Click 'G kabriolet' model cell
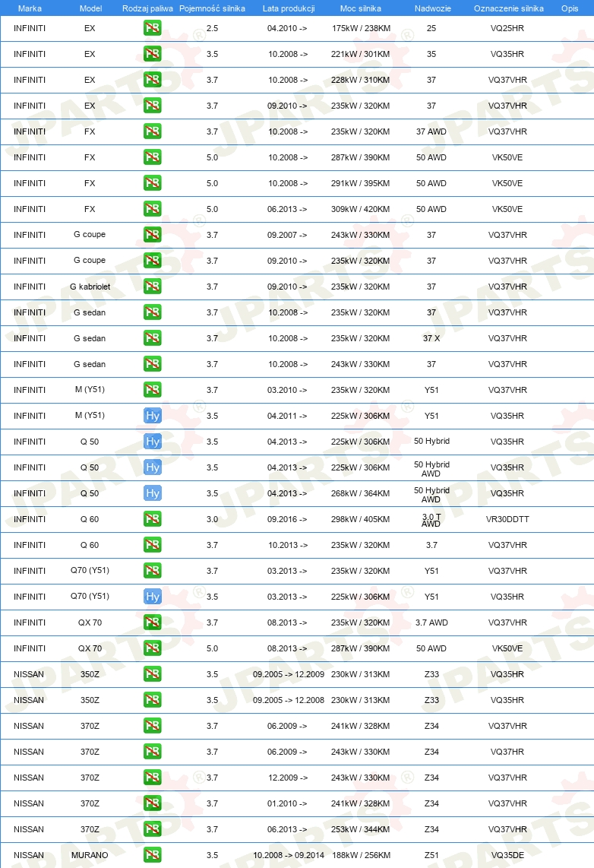Image resolution: width=594 pixels, height=868 pixels. click(90, 287)
